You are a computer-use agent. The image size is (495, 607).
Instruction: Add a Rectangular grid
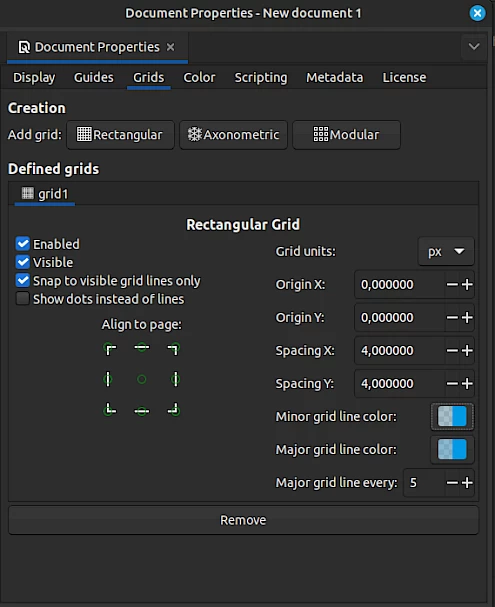click(120, 135)
